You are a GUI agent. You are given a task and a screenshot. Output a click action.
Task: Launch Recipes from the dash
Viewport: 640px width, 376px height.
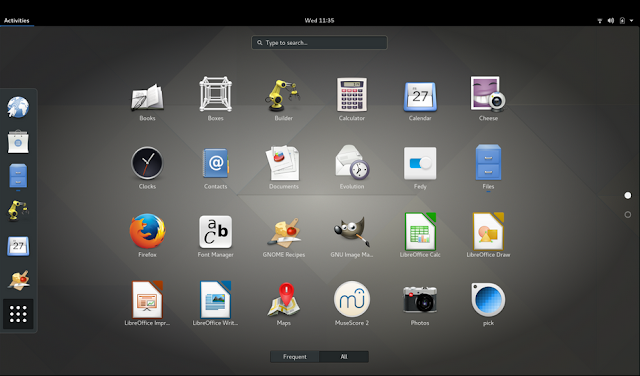click(18, 280)
